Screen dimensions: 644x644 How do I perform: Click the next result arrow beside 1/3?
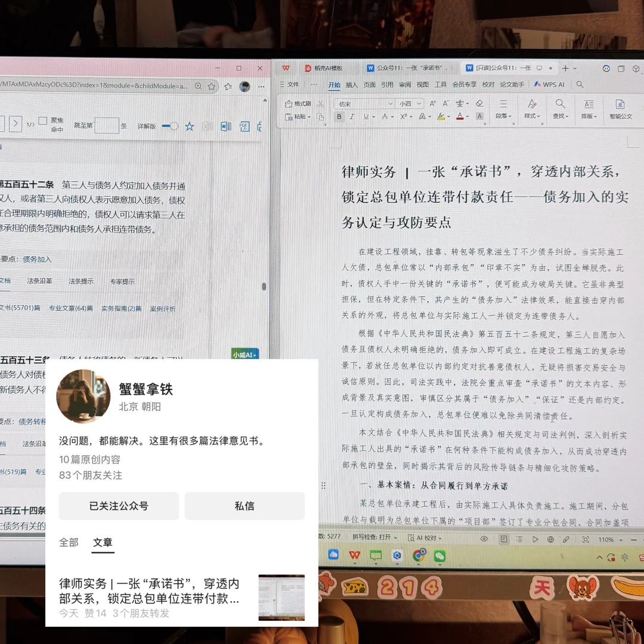tap(15, 123)
